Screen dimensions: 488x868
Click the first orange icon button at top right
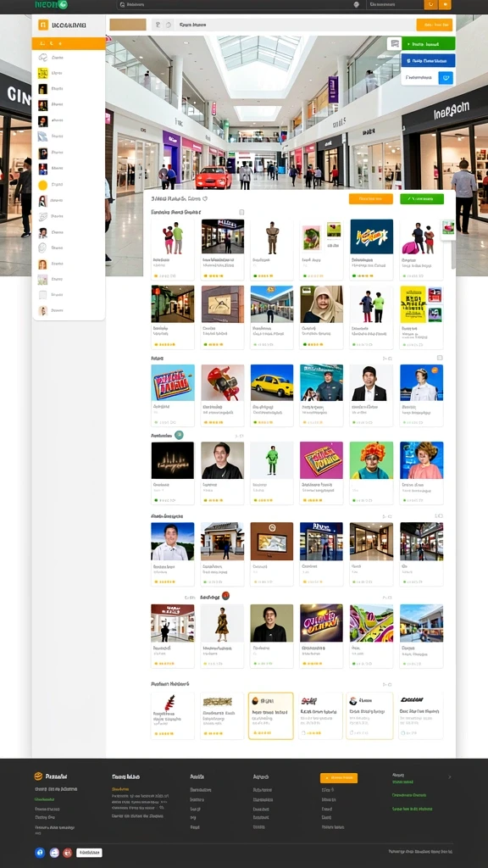click(430, 4)
